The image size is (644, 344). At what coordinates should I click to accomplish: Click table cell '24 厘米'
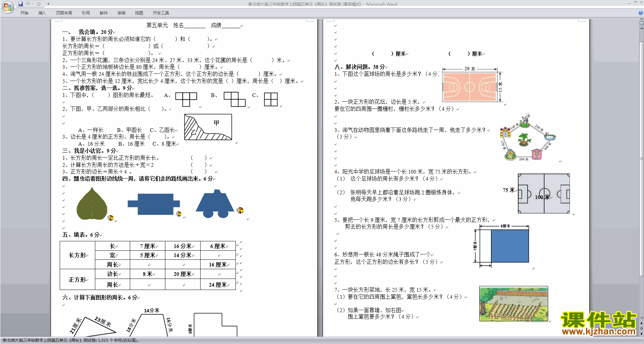(x=218, y=285)
